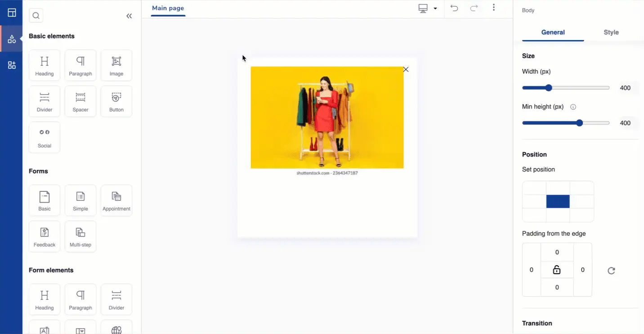
Task: Add a Paragraph from Basic elements
Action: pyautogui.click(x=80, y=65)
